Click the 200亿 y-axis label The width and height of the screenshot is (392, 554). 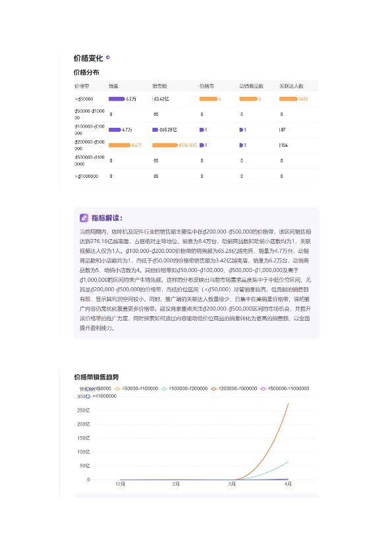point(84,424)
